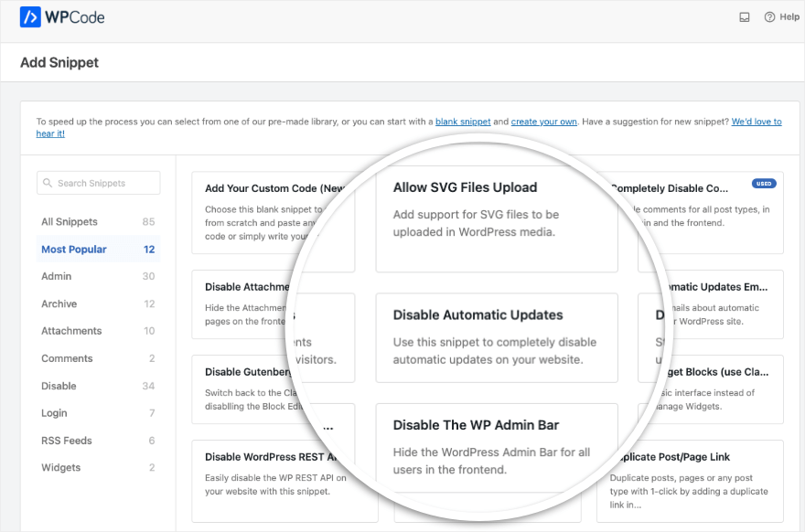Follow the create your own link
805x532 pixels.
(x=543, y=122)
